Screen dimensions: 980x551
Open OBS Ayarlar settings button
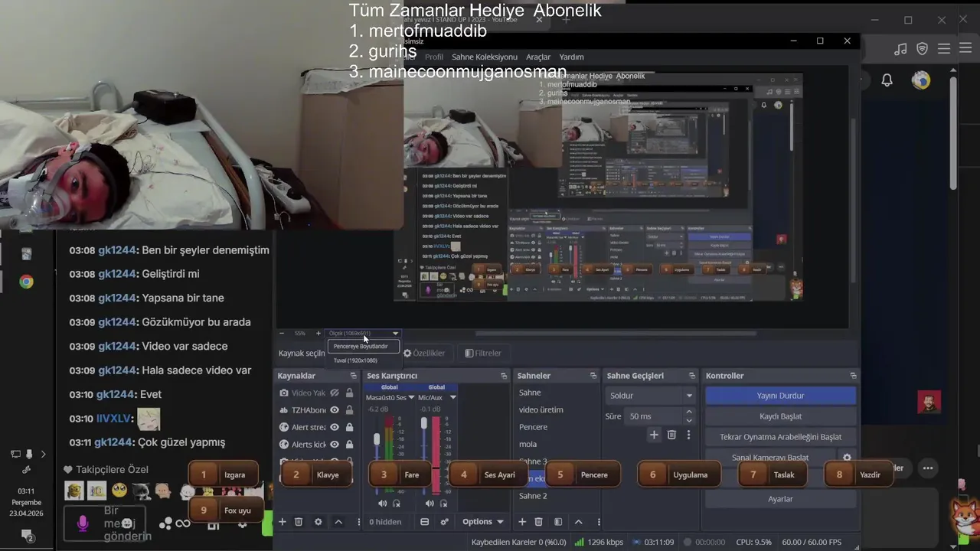click(x=780, y=499)
